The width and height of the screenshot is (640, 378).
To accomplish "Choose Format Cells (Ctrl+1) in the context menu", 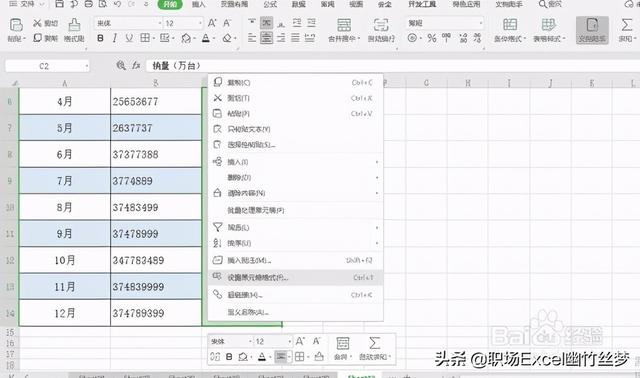I will pyautogui.click(x=296, y=278).
